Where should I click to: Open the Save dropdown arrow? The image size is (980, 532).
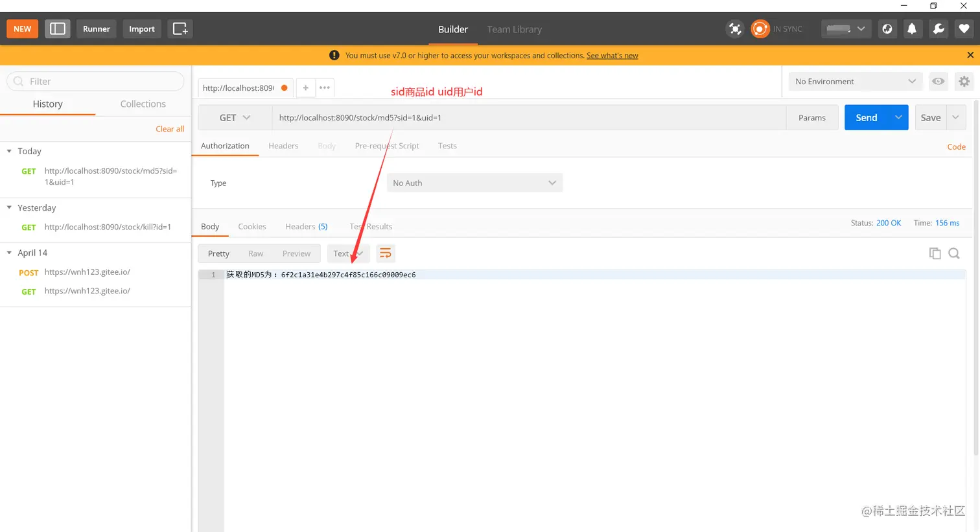955,117
